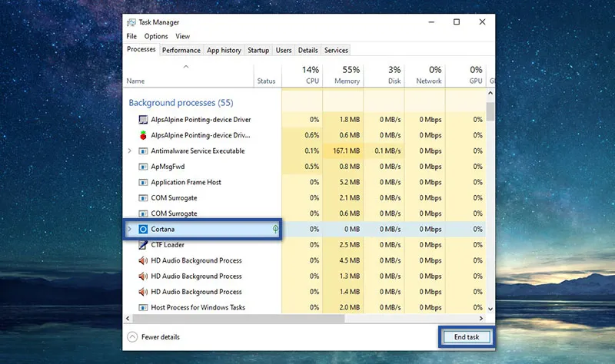This screenshot has width=615, height=364.
Task: Click the first AlpsAlpine Pointing-device Driver icon
Action: [x=143, y=120]
